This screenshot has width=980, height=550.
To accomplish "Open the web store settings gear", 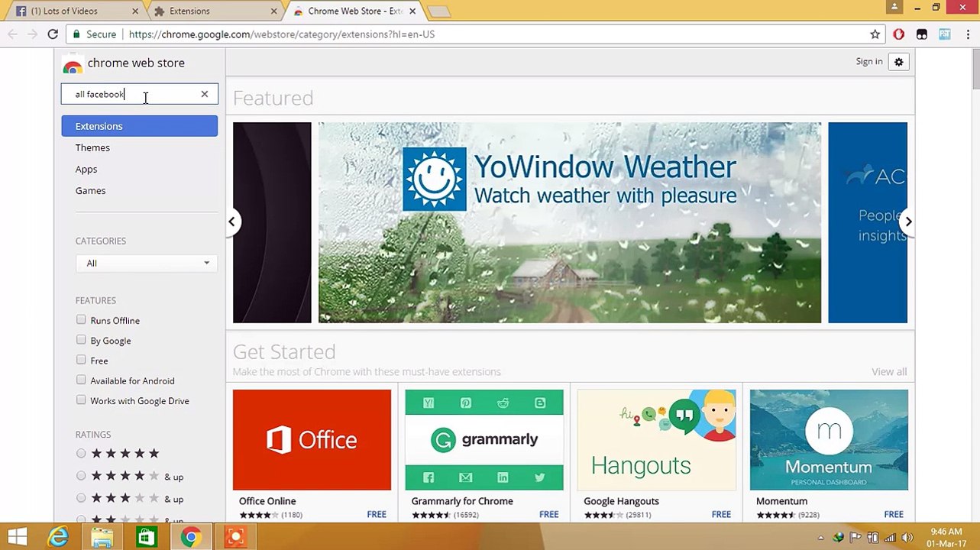I will [899, 62].
